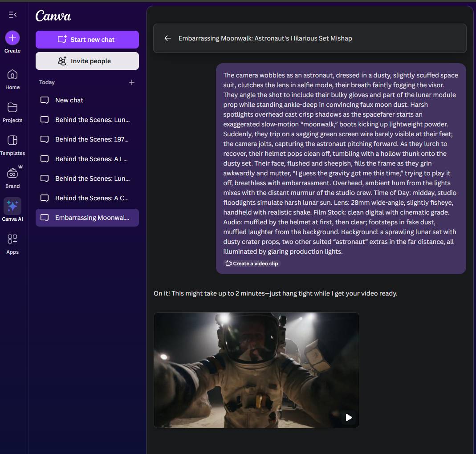Screen dimensions: 476x454
Task: Open the Projects folder icon
Action: tap(12, 107)
